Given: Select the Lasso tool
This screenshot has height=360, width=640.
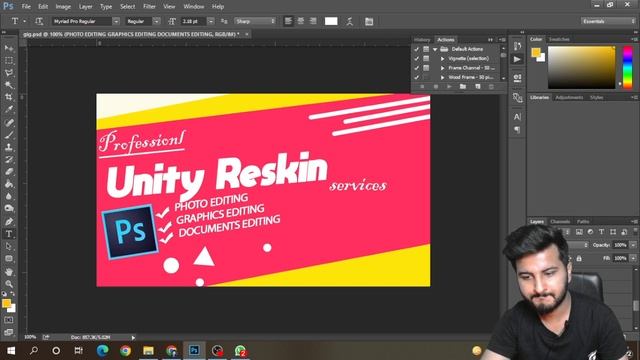Looking at the screenshot, I should tap(9, 73).
